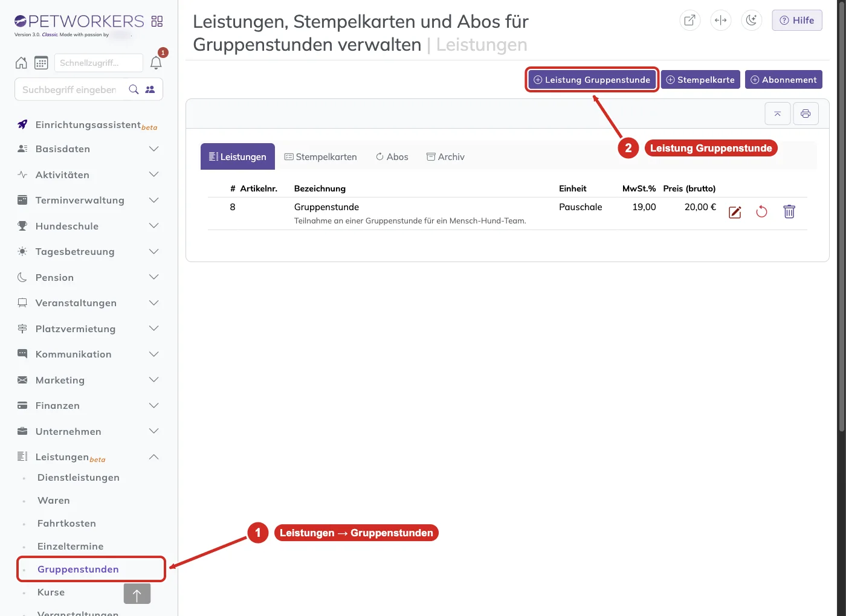
Task: Open the Archiv tab
Action: [x=445, y=157]
